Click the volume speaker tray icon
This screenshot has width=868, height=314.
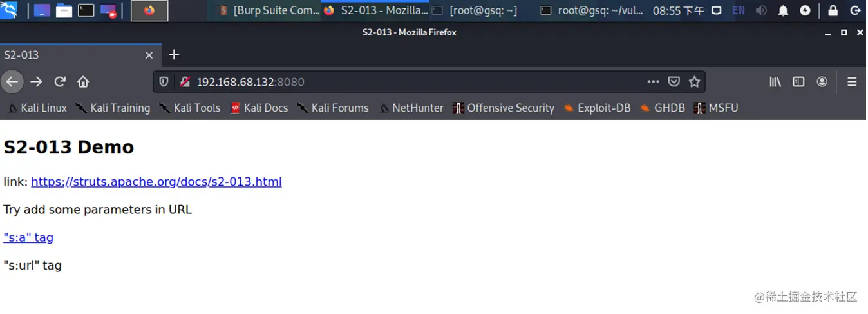(761, 10)
